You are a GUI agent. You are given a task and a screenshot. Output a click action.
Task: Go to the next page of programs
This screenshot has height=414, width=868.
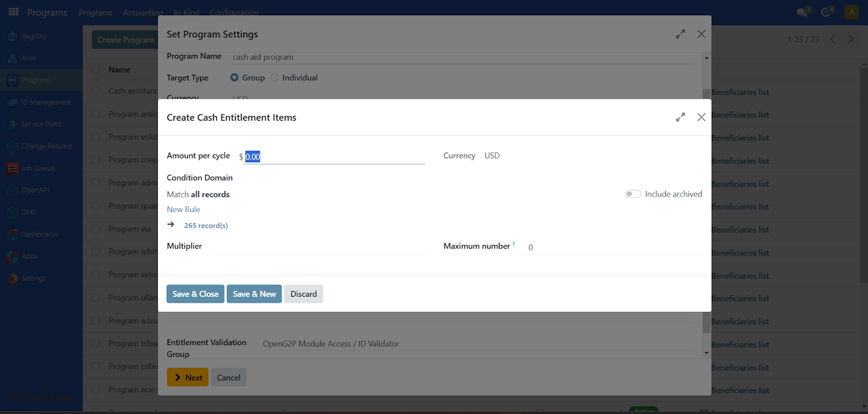pyautogui.click(x=851, y=39)
